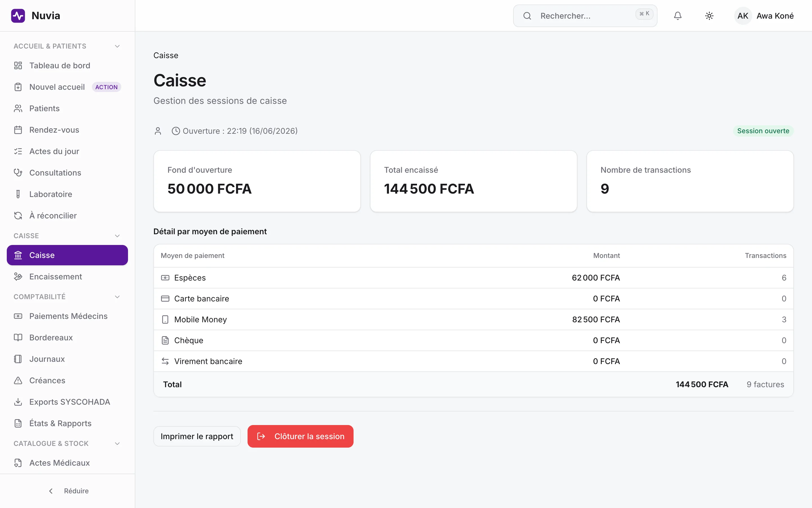Viewport: 812px width, 508px height.
Task: Collapse the Caisse sidebar section chevron
Action: 117,236
